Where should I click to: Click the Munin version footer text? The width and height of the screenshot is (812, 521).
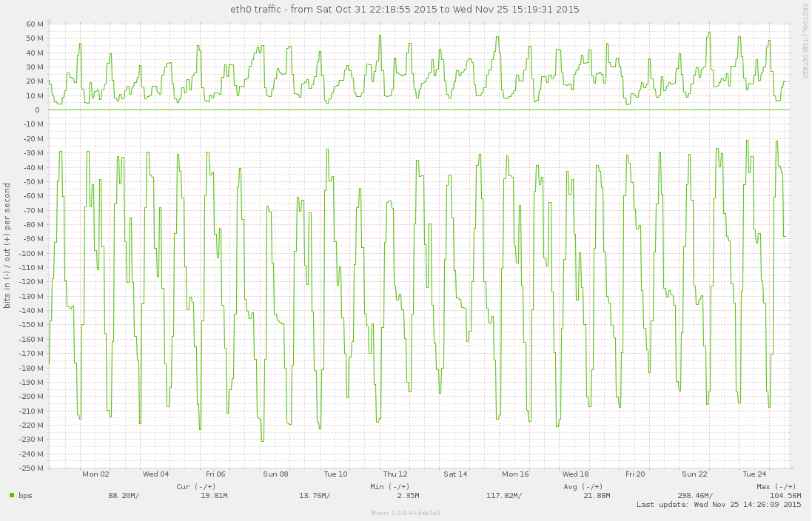tap(406, 512)
